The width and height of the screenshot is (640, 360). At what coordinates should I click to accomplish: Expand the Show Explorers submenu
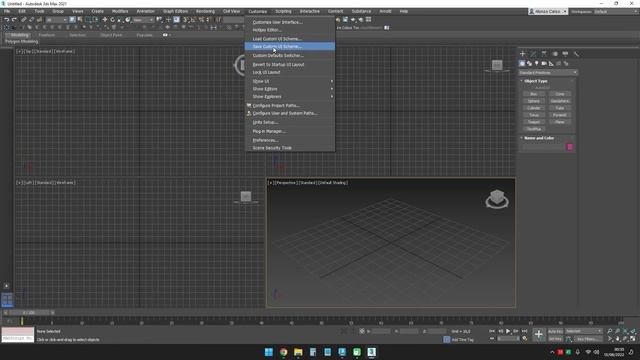click(x=290, y=97)
